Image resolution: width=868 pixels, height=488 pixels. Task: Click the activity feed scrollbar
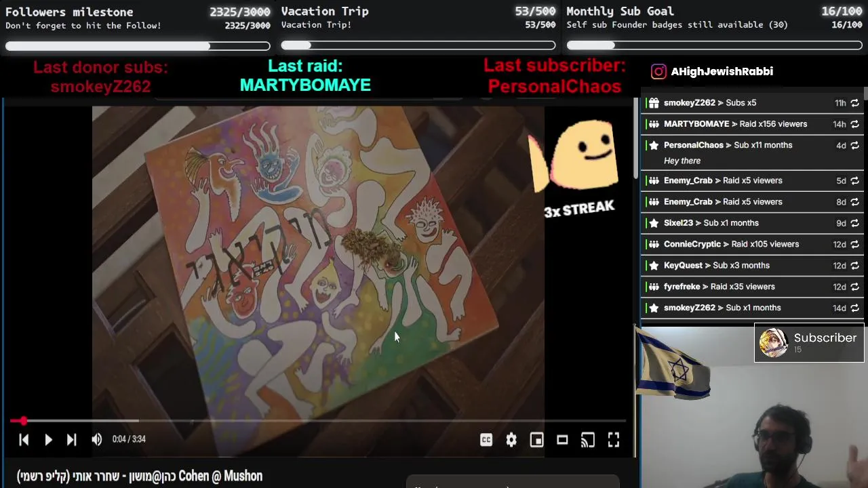tap(865, 95)
